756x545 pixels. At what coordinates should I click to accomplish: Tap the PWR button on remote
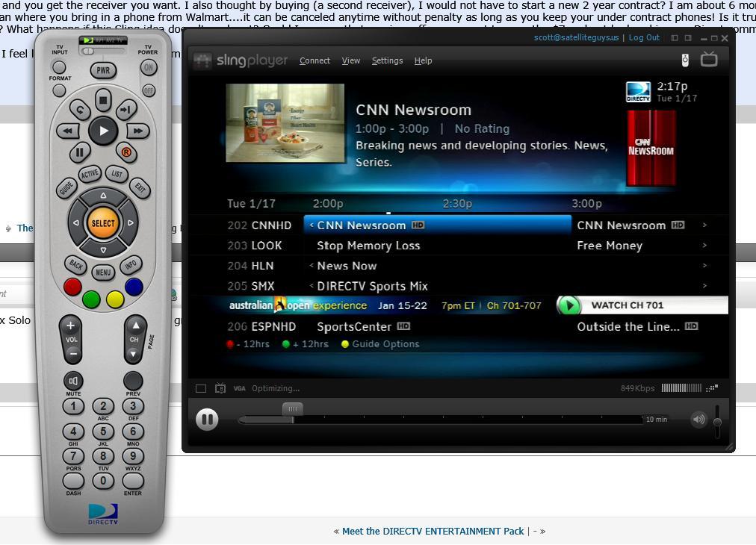(x=103, y=70)
